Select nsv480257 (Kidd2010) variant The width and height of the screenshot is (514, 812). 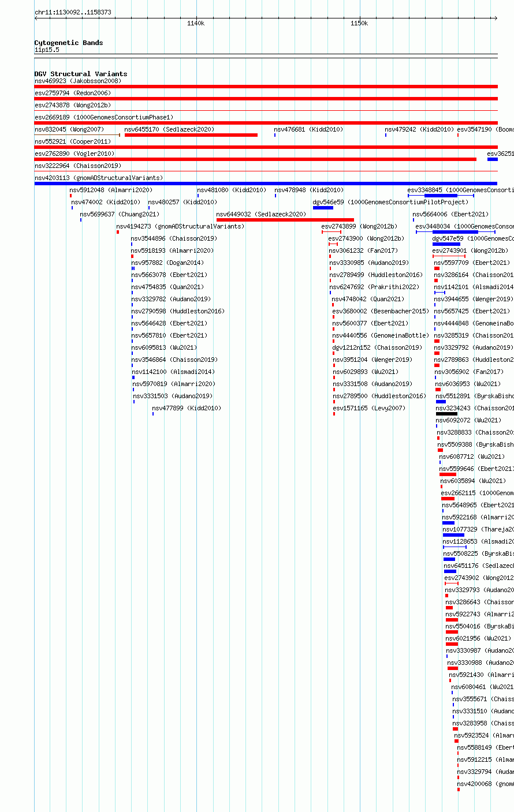point(182,202)
